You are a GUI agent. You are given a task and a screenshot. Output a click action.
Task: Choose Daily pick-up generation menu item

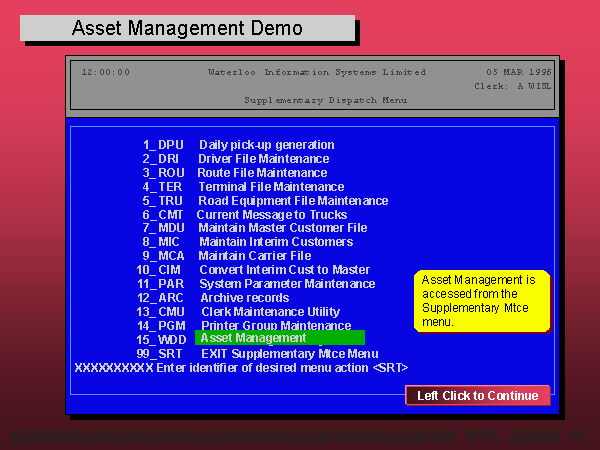pyautogui.click(x=266, y=145)
